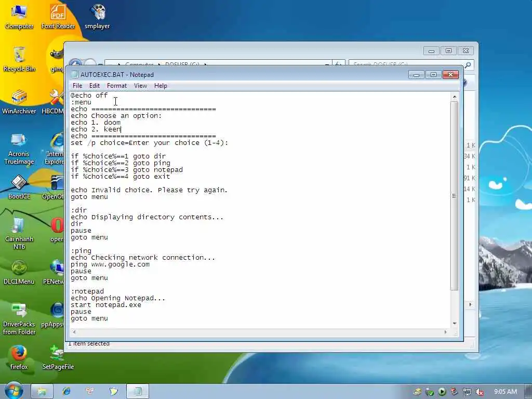
Task: Click the 'if %choice%==4 goto exit' line
Action: pyautogui.click(x=120, y=177)
